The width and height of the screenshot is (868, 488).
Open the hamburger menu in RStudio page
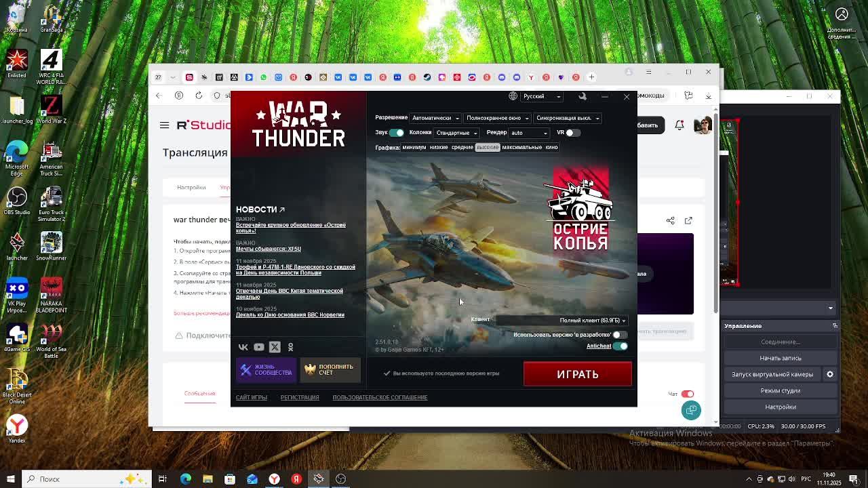click(164, 125)
